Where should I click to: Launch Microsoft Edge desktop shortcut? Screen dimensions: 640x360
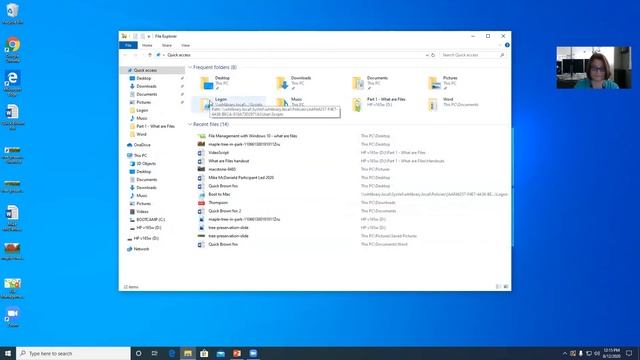click(x=13, y=84)
